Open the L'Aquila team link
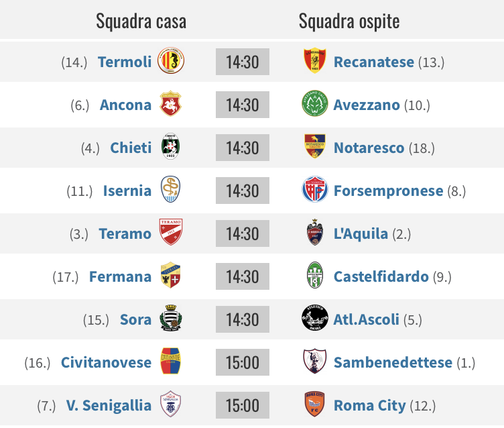Image resolution: width=504 pixels, height=428 pixels. [x=361, y=233]
